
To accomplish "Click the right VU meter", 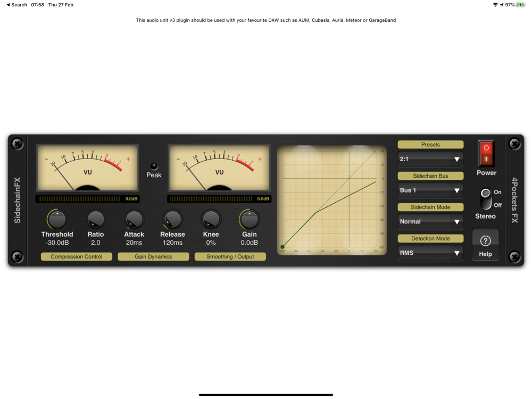I will pyautogui.click(x=219, y=168).
